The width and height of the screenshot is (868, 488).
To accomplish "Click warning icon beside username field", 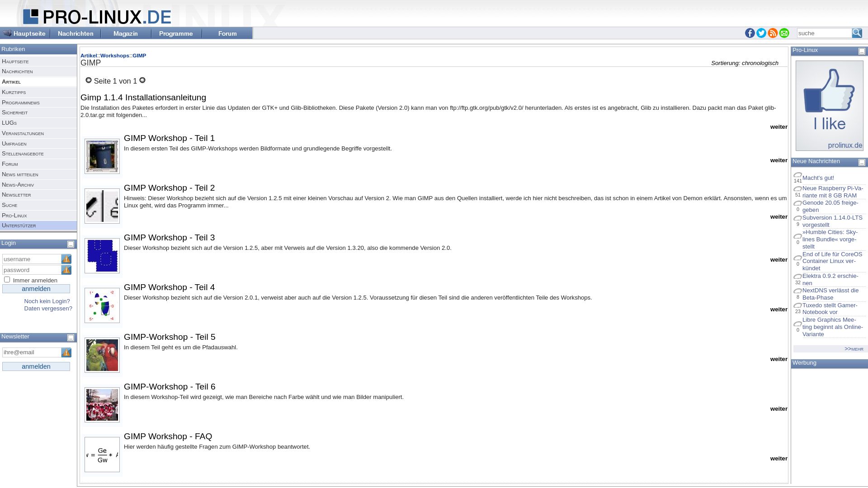I will pos(66,259).
